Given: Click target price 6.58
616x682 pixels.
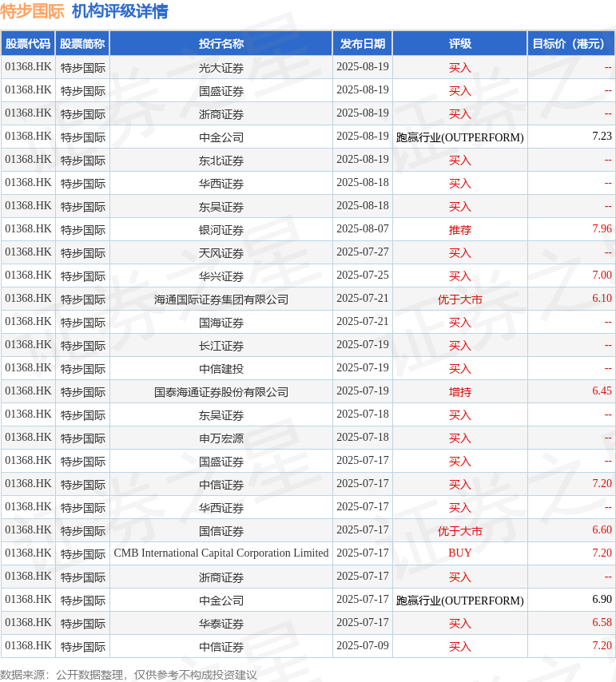Looking at the screenshot, I should [602, 622].
